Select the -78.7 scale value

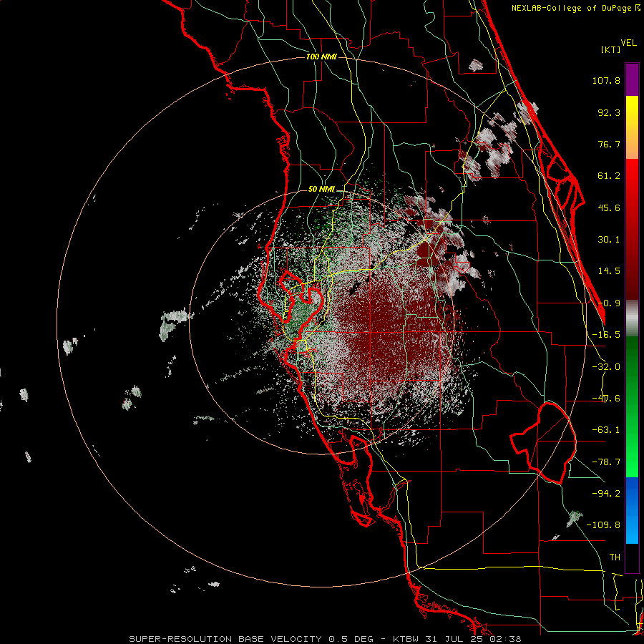click(x=606, y=462)
